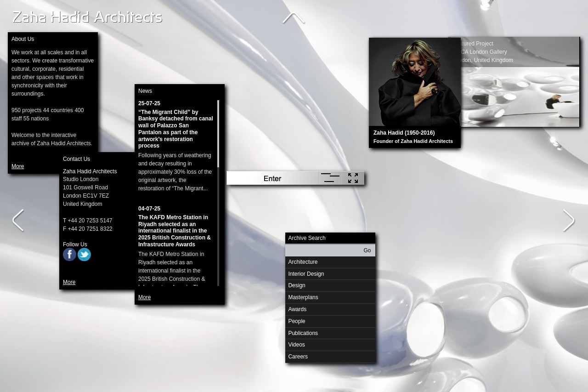Open the Publications category
This screenshot has width=588, height=392.
tap(330, 333)
